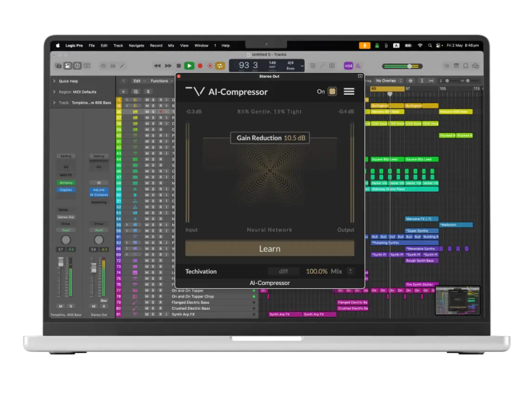Image resolution: width=532 pixels, height=398 pixels.
Task: Close the Stereo Out plug-in window
Action: [x=179, y=76]
